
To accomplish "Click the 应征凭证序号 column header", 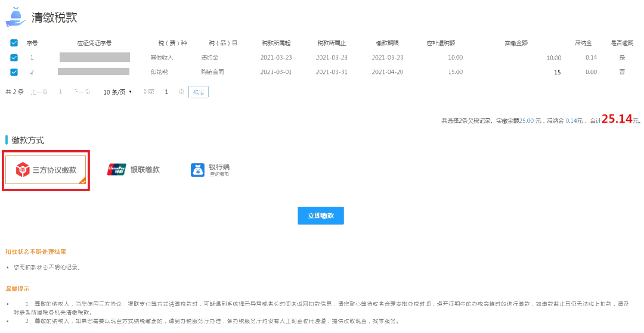I will [94, 43].
